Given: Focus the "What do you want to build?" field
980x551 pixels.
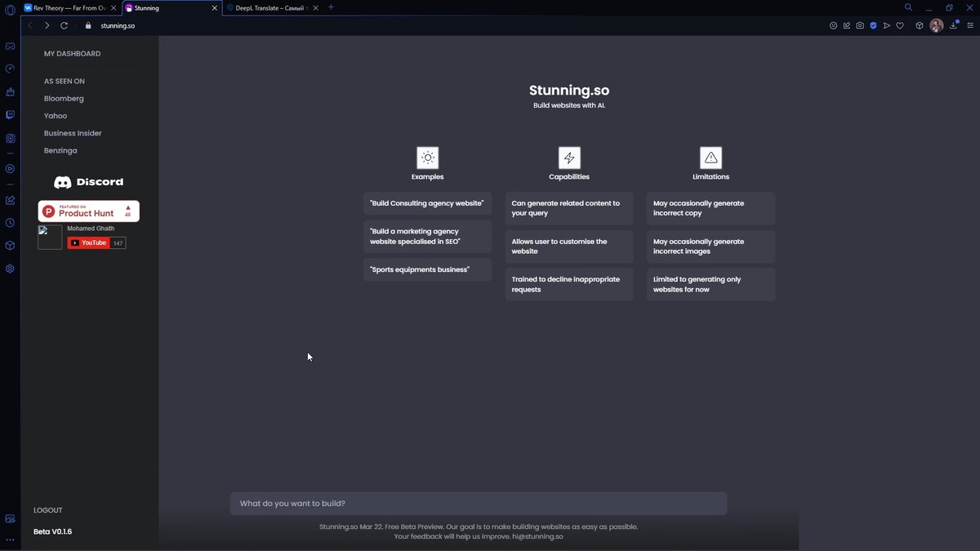Looking at the screenshot, I should click(x=479, y=504).
